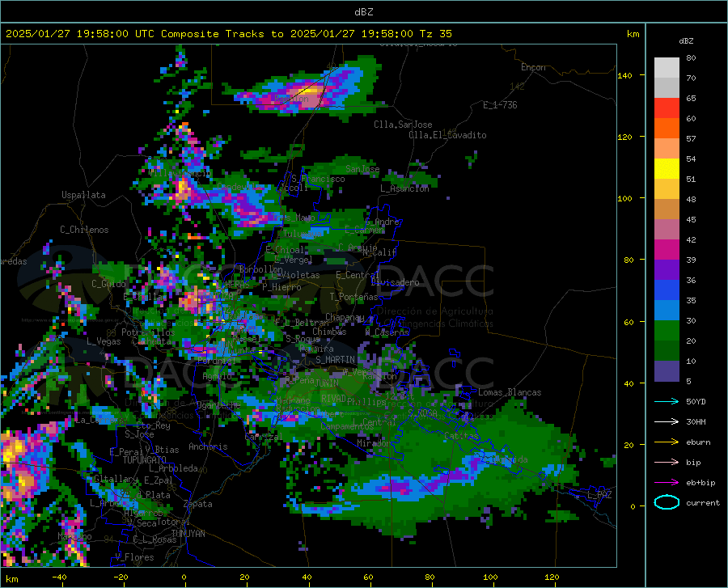
Task: Click the E_1-736 map label
Action: coord(500,105)
